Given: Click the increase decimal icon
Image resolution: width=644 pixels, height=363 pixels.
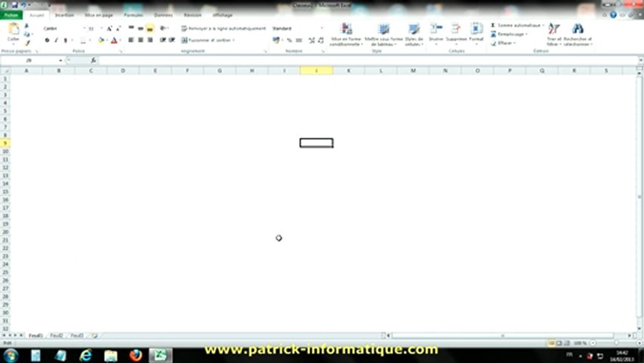Looking at the screenshot, I should click(x=312, y=40).
